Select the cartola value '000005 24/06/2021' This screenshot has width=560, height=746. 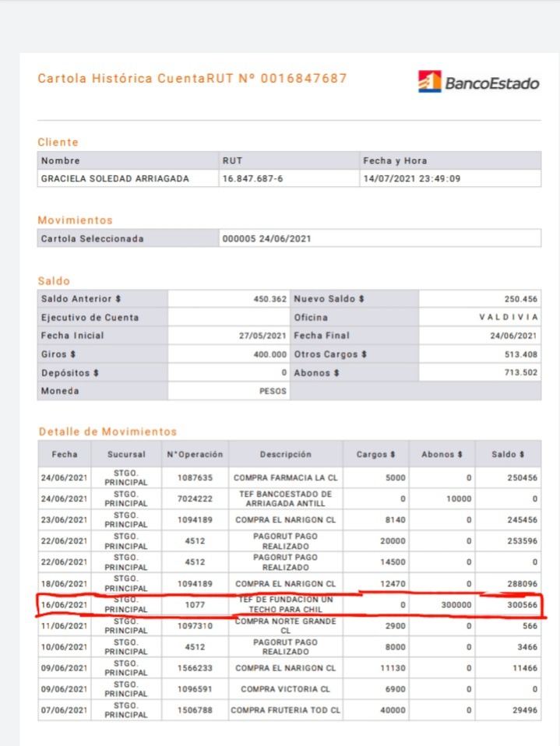coord(266,238)
